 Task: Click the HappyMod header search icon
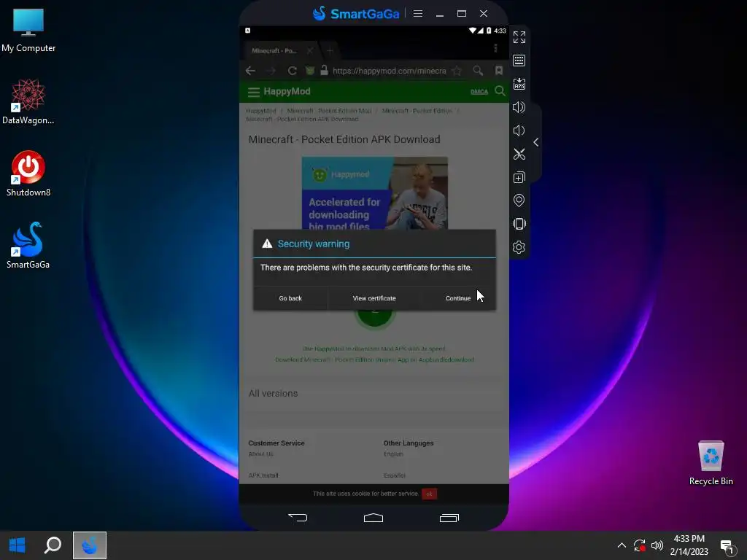pos(500,91)
